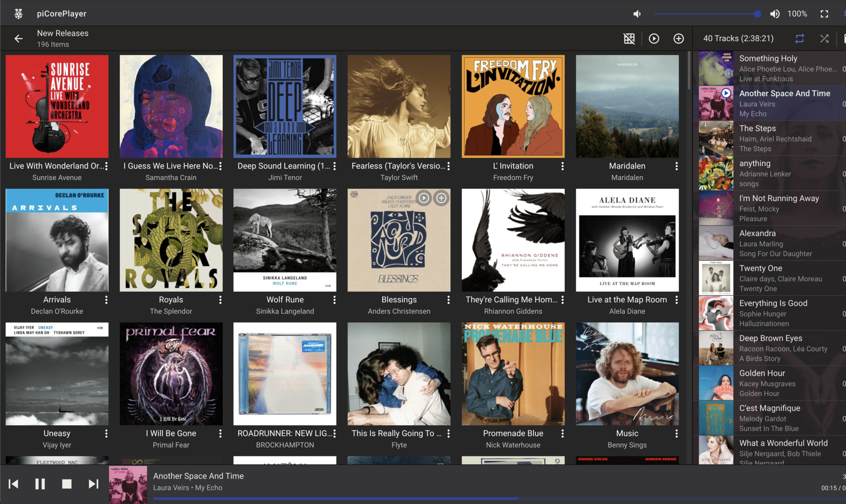The height and width of the screenshot is (504, 846).
Task: Skip to the next track
Action: [93, 484]
